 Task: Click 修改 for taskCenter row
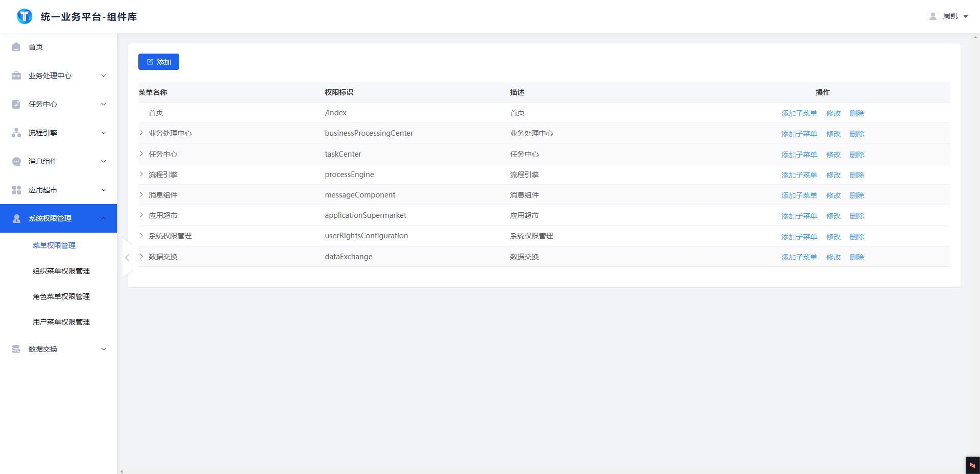coord(834,155)
